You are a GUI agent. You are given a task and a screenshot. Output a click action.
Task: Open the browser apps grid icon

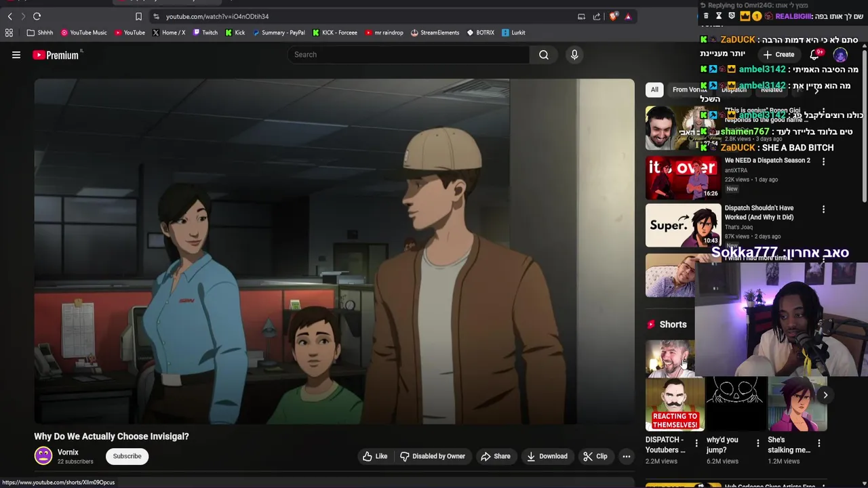pos(9,33)
